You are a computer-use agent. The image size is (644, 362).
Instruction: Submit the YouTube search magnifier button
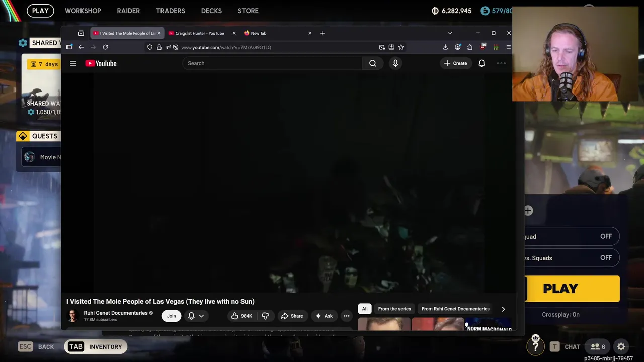coord(373,63)
